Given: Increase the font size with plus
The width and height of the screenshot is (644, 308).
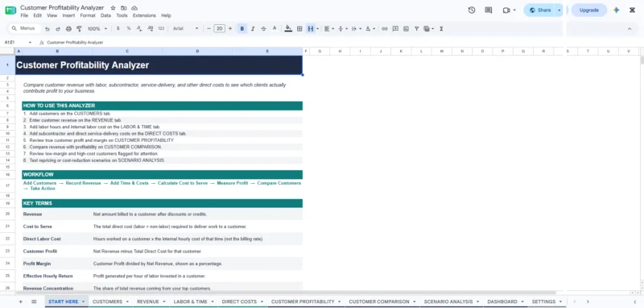Looking at the screenshot, I should pyautogui.click(x=230, y=29).
